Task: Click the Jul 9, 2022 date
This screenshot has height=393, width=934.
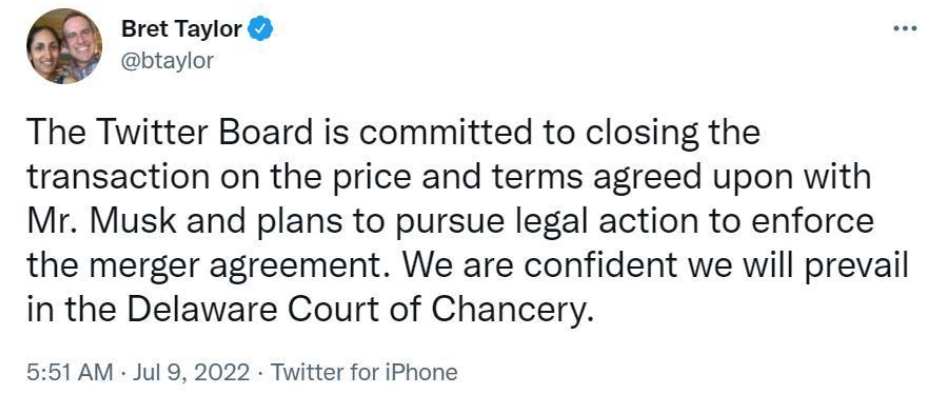Action: tap(191, 373)
